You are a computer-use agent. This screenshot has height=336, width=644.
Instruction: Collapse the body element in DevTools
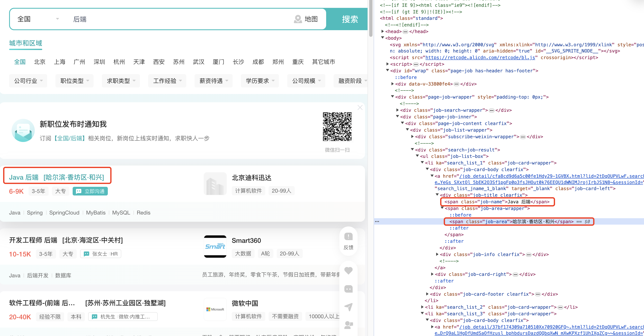[382, 38]
